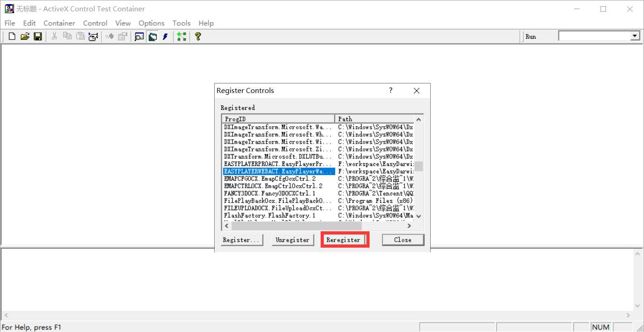Click the Reregister button
This screenshot has height=332, width=644.
(x=343, y=240)
